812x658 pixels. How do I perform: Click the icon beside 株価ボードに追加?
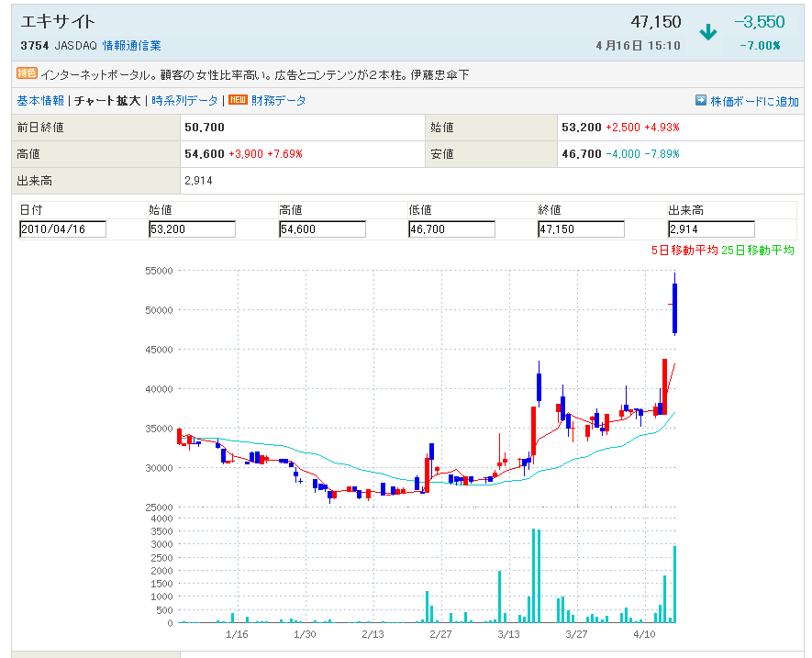pos(701,101)
